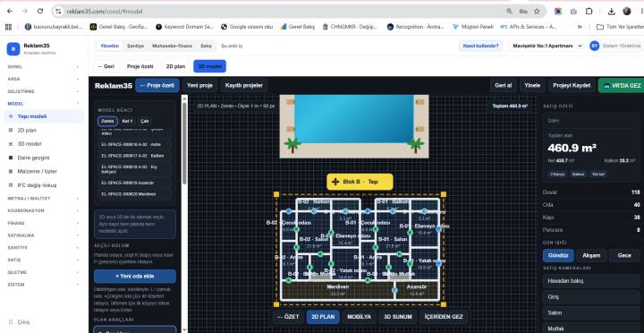This screenshot has width=644, height=333.
Task: Bookmark this page with the star icon
Action: pyautogui.click(x=537, y=11)
